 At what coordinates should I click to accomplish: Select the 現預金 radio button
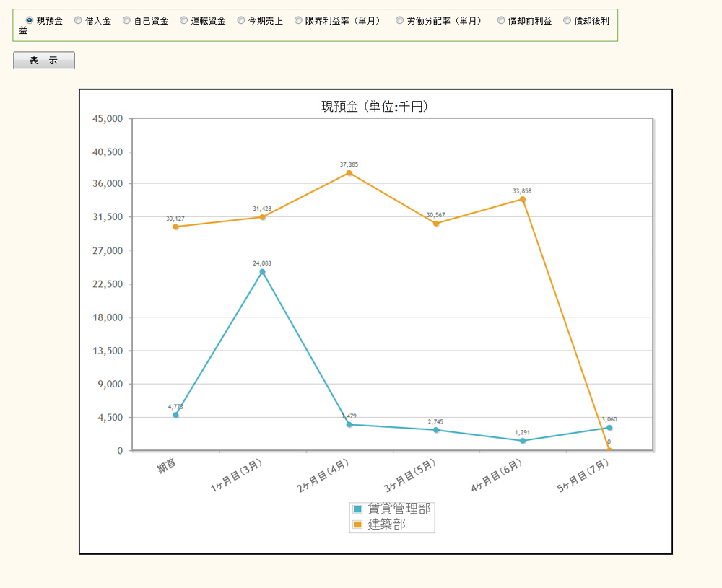30,20
